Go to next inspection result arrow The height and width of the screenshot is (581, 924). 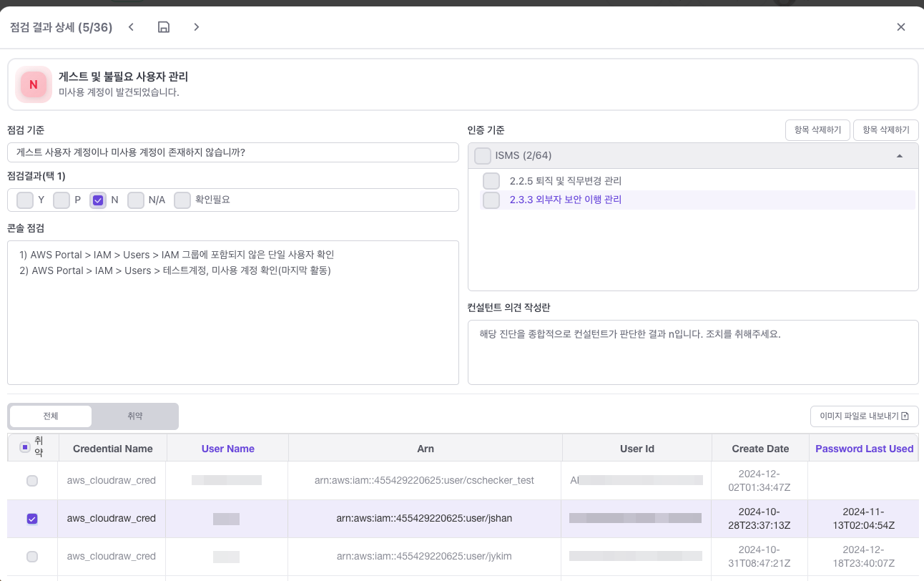pyautogui.click(x=197, y=27)
